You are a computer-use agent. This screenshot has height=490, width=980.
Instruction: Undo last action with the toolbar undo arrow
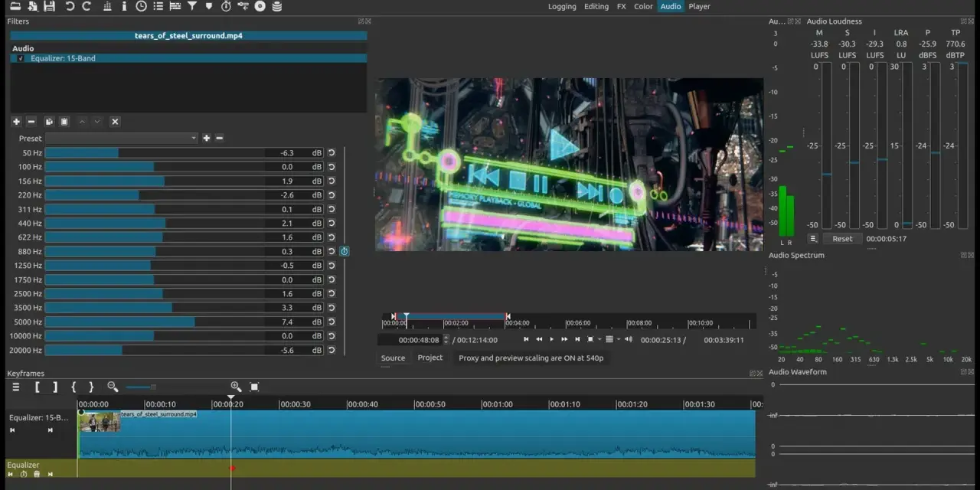[x=70, y=6]
